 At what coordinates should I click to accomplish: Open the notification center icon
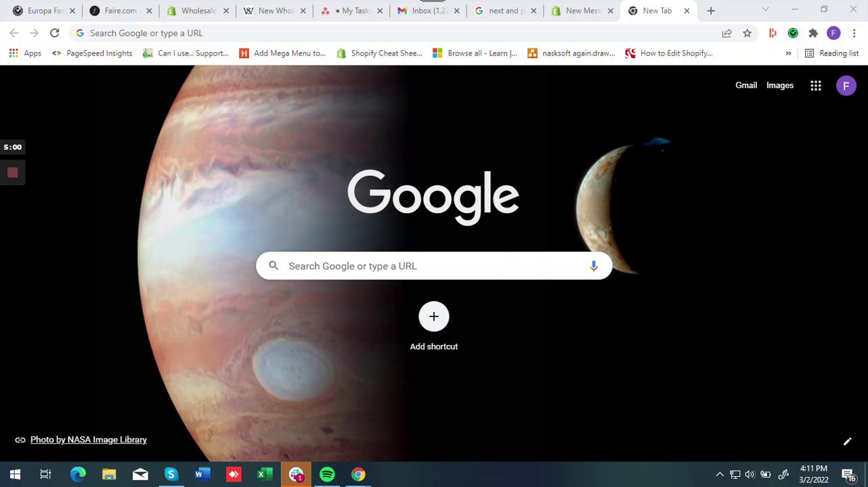pyautogui.click(x=848, y=475)
